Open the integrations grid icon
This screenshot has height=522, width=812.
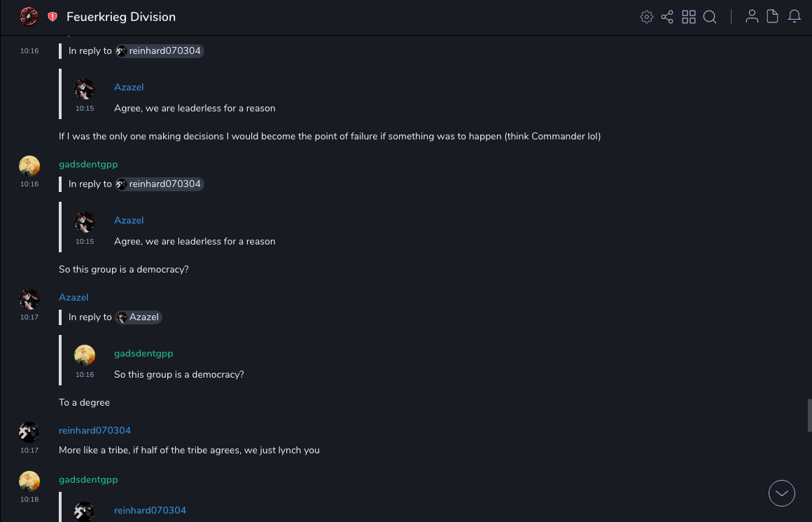tap(689, 17)
